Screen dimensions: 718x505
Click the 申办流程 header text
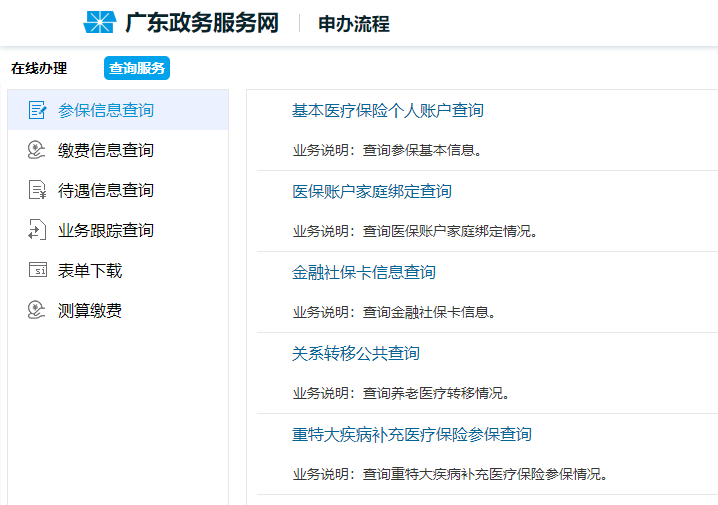click(x=354, y=24)
